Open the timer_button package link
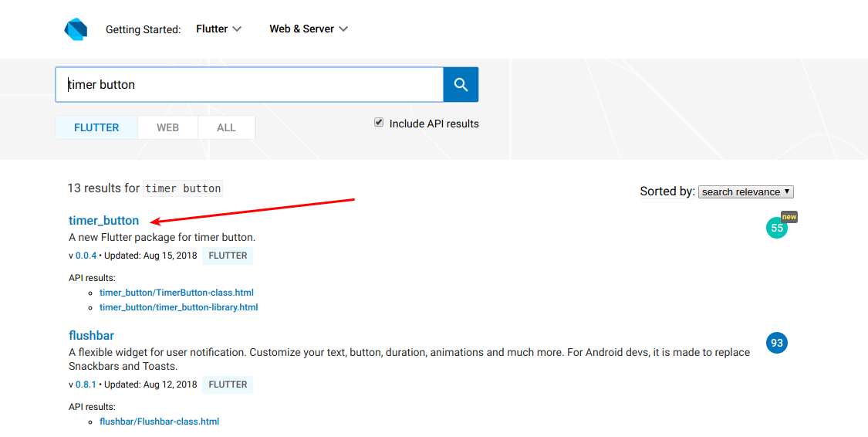868x437 pixels. (x=103, y=221)
